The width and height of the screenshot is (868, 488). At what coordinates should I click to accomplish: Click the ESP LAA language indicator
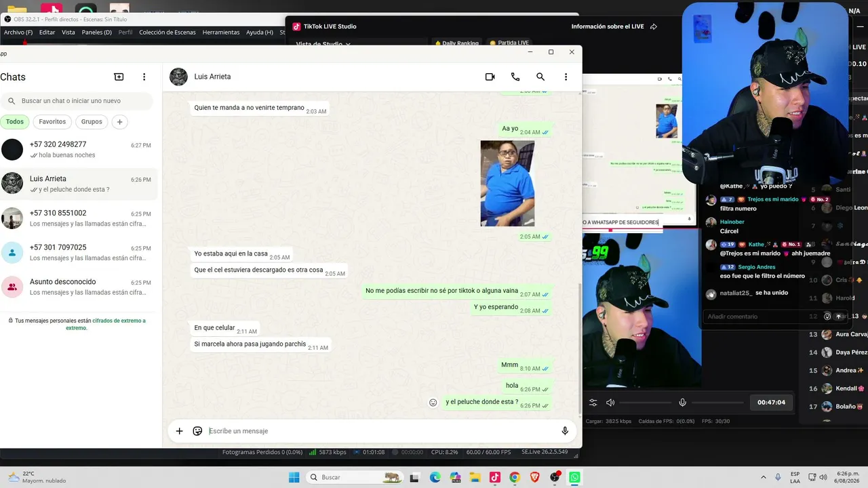[795, 477]
